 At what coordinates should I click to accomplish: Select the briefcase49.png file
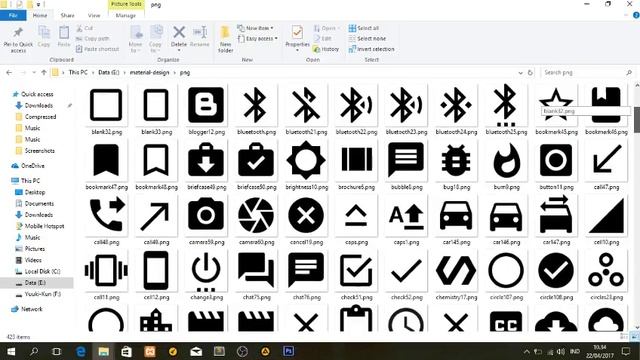click(207, 165)
